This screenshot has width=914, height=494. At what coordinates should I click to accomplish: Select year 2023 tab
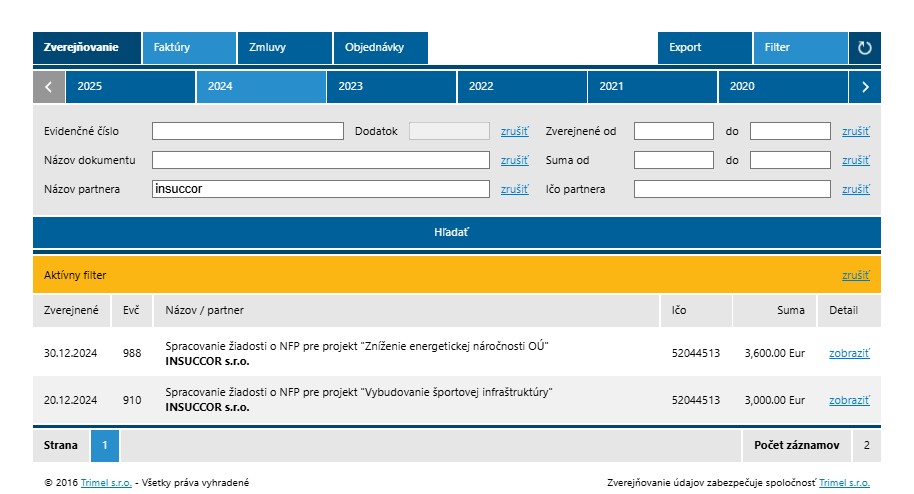click(391, 87)
